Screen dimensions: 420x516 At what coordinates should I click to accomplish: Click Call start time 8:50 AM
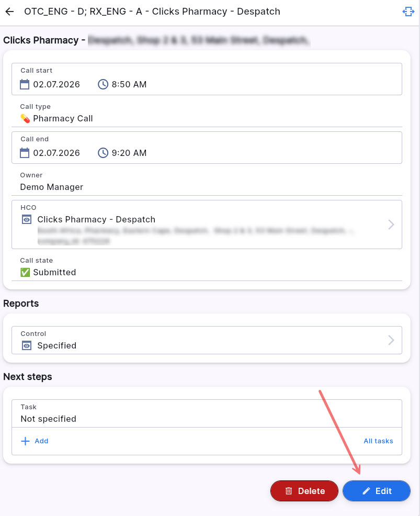pos(129,84)
